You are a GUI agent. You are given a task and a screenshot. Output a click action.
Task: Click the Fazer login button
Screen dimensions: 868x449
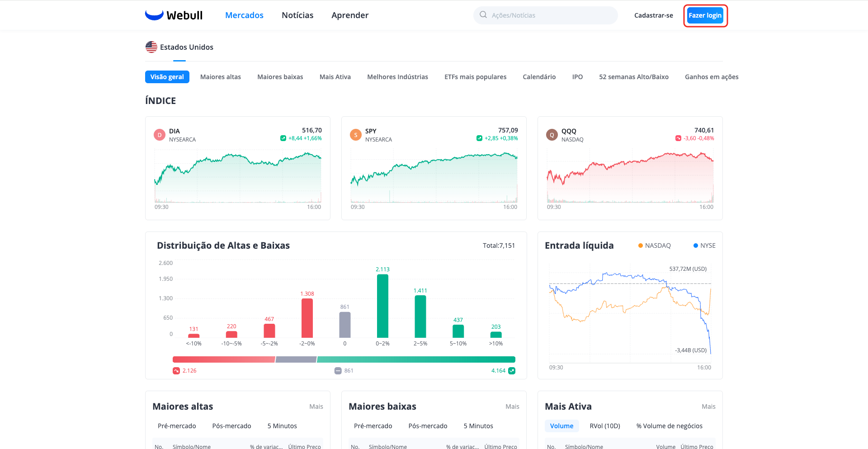[x=705, y=15]
